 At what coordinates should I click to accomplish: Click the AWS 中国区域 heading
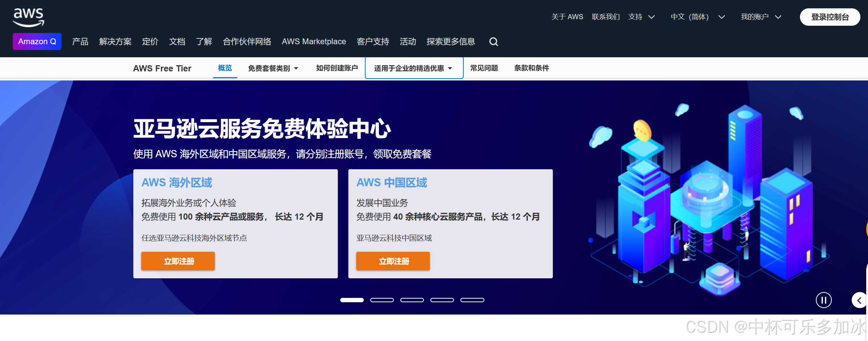tap(392, 183)
